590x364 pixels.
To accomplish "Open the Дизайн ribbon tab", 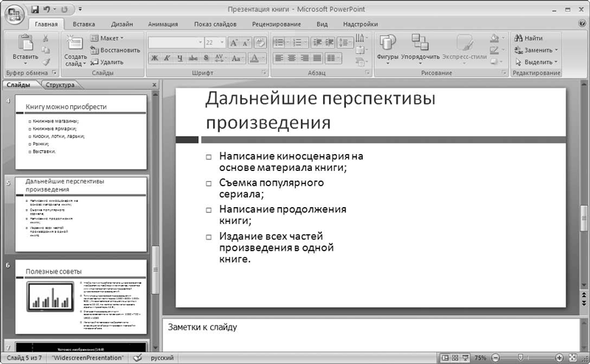I will (122, 24).
